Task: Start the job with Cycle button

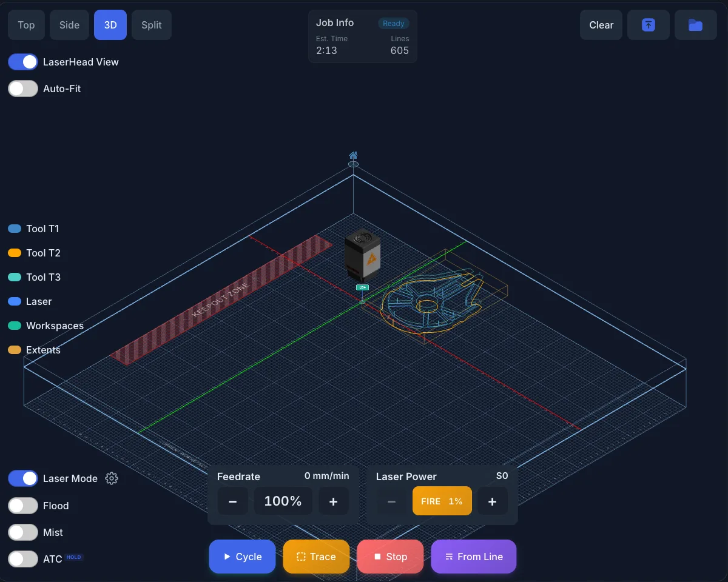Action: [x=242, y=557]
